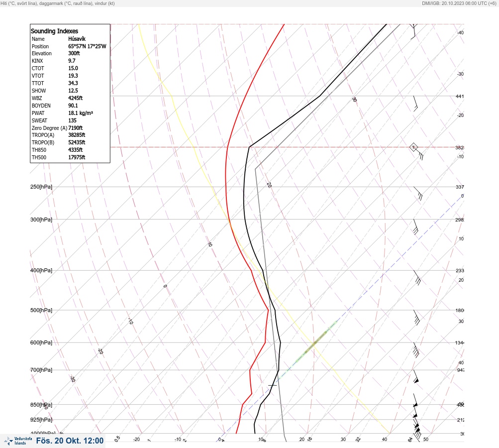Screen dimensions: 499x448
Task: Click the SWEAT value 135
Action: pos(72,120)
